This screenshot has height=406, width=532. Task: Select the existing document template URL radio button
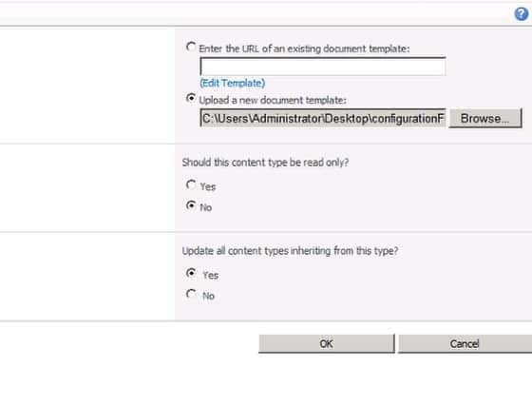(x=191, y=47)
